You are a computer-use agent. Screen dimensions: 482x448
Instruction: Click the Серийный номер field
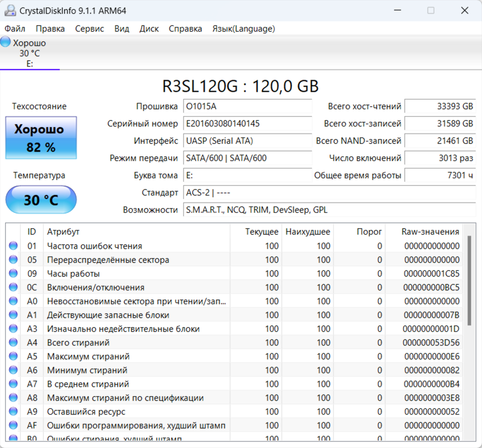(247, 124)
